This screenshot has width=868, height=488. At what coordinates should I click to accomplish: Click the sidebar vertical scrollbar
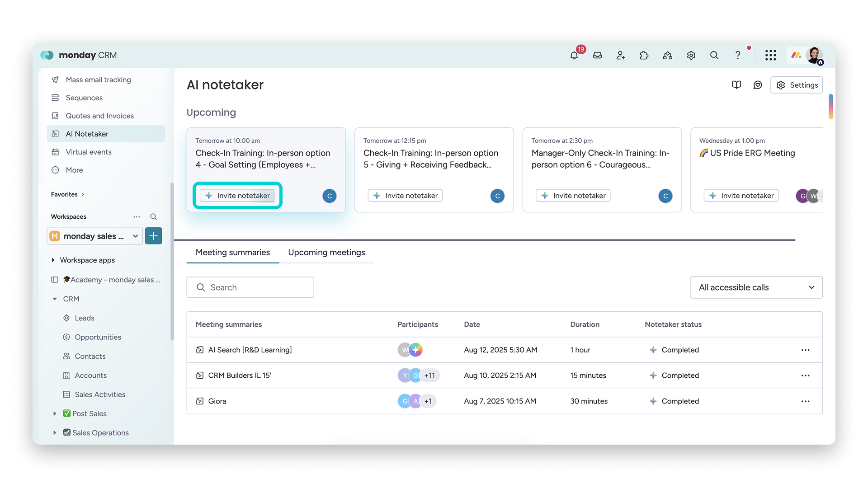[x=172, y=261]
